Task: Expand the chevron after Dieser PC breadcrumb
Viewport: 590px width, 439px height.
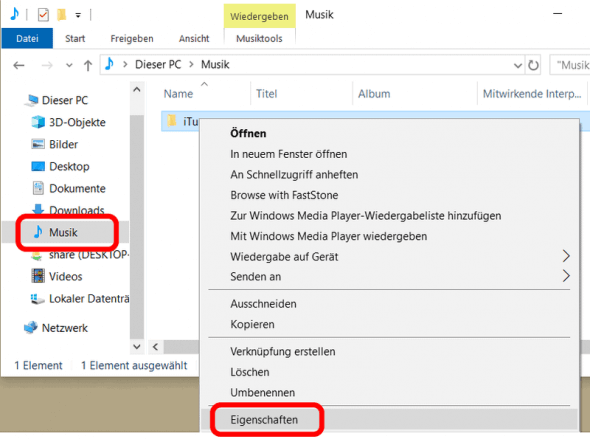Action: 192,65
